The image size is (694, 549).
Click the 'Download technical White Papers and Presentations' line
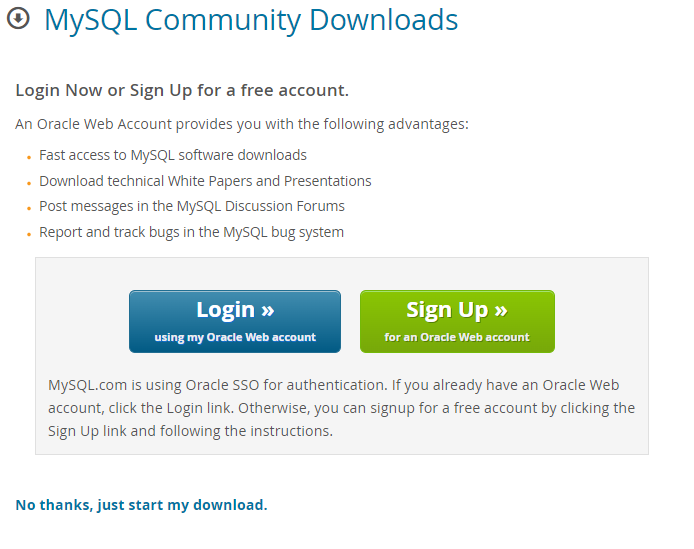[x=205, y=182]
